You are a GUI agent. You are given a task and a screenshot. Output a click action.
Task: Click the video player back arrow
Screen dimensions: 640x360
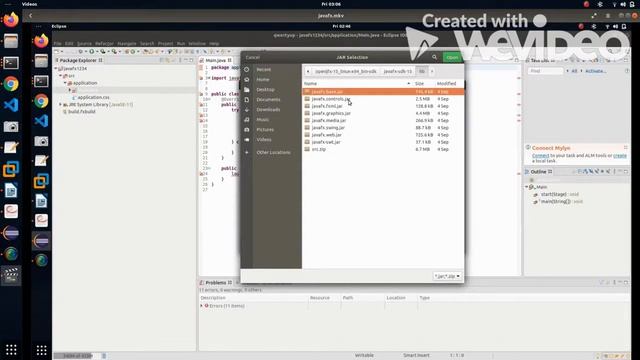[30, 16]
